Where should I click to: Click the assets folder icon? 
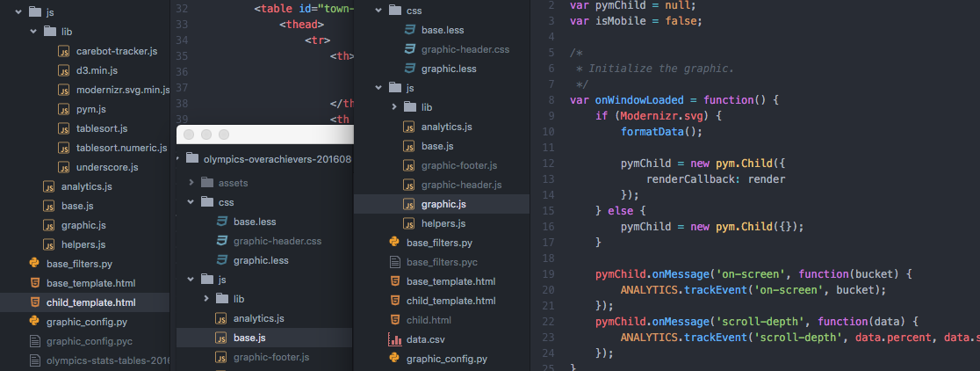click(207, 183)
